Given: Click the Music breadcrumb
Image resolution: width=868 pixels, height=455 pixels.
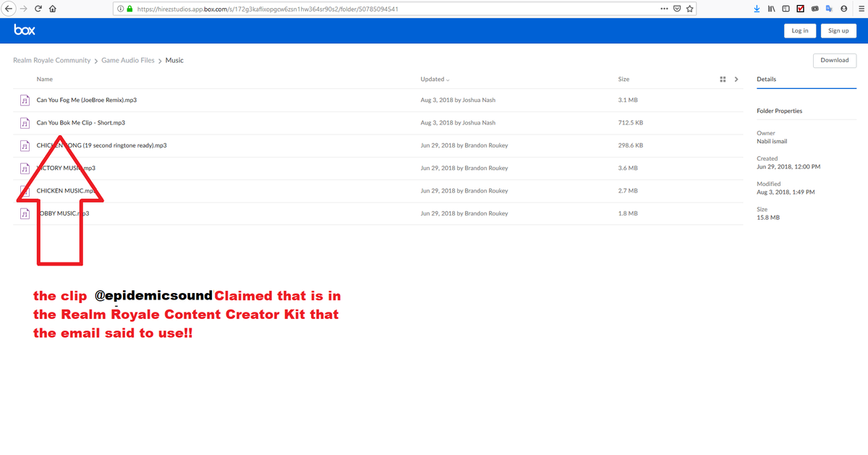Looking at the screenshot, I should [174, 61].
